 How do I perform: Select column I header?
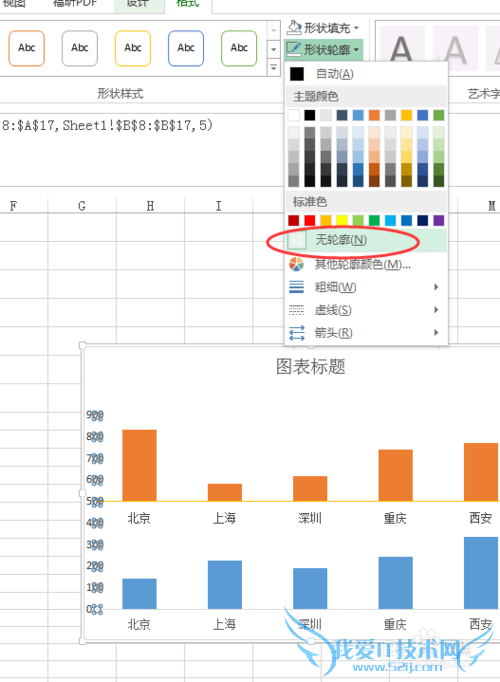point(218,206)
